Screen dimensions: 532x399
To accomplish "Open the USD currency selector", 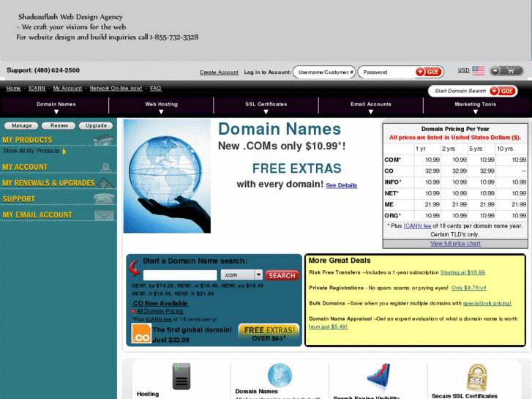I will pyautogui.click(x=463, y=70).
